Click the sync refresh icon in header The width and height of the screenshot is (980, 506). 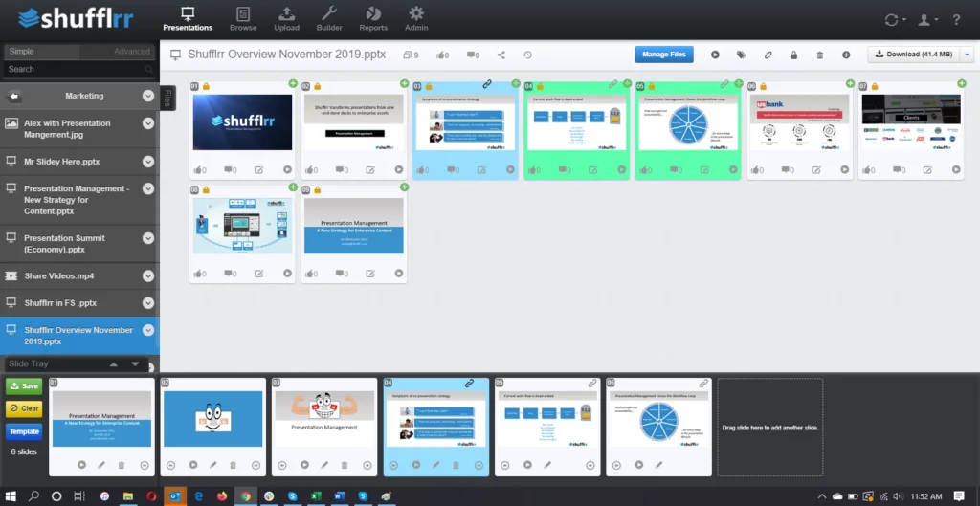pyautogui.click(x=895, y=20)
